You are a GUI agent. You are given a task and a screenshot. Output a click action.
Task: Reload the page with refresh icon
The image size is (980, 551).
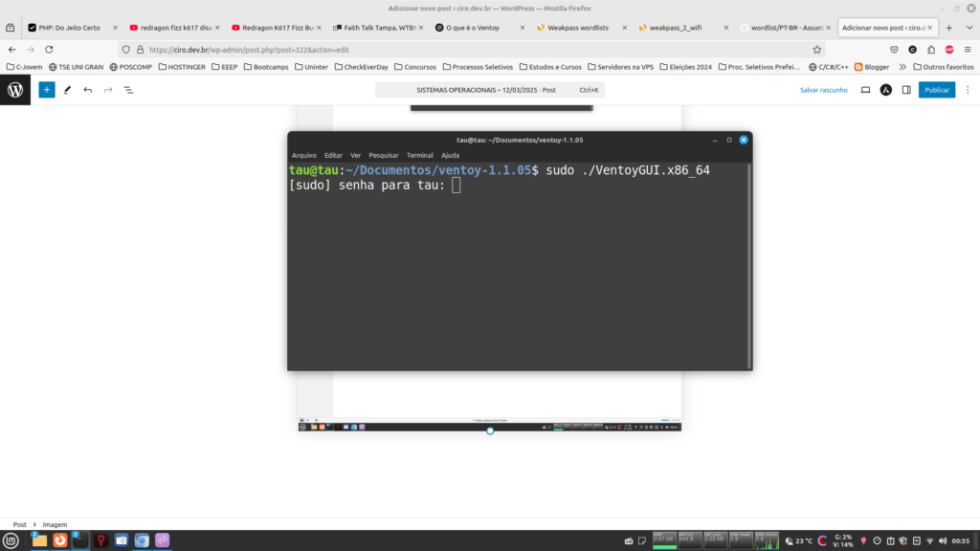(x=49, y=49)
